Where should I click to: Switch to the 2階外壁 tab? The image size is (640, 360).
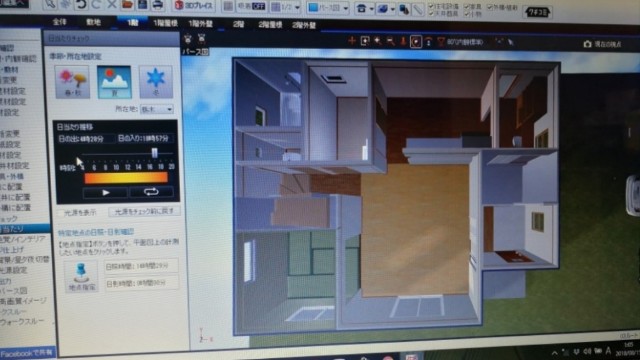pos(304,25)
